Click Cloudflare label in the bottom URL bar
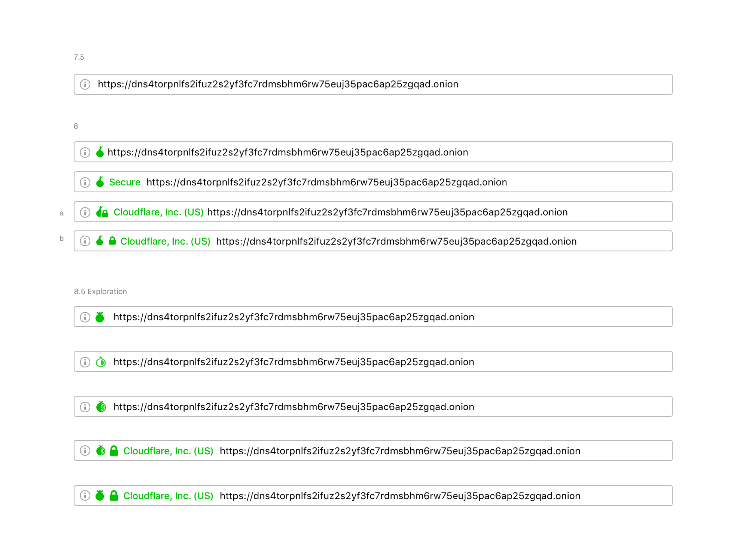The height and width of the screenshot is (560, 747). [168, 496]
